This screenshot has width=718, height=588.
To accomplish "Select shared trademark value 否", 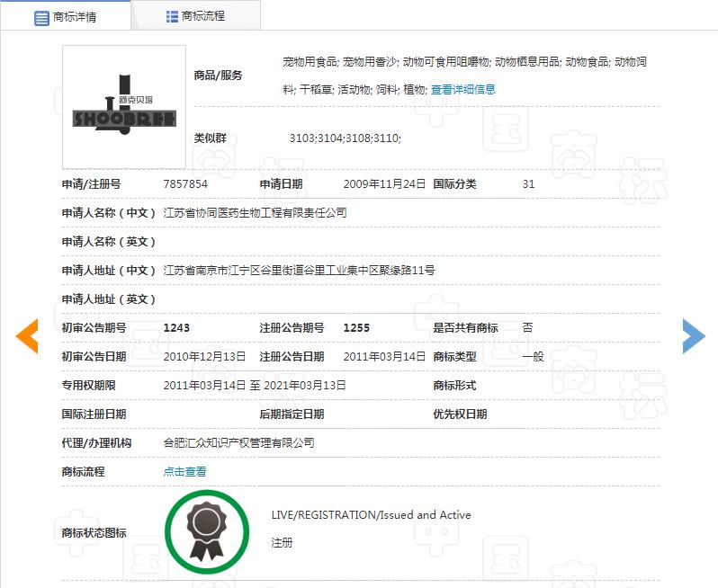I will click(x=527, y=327).
